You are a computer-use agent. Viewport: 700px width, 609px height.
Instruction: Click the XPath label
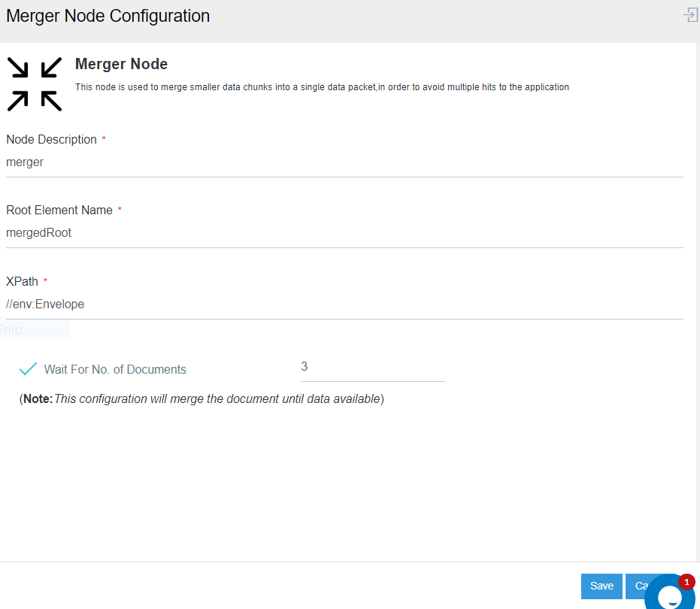point(22,281)
